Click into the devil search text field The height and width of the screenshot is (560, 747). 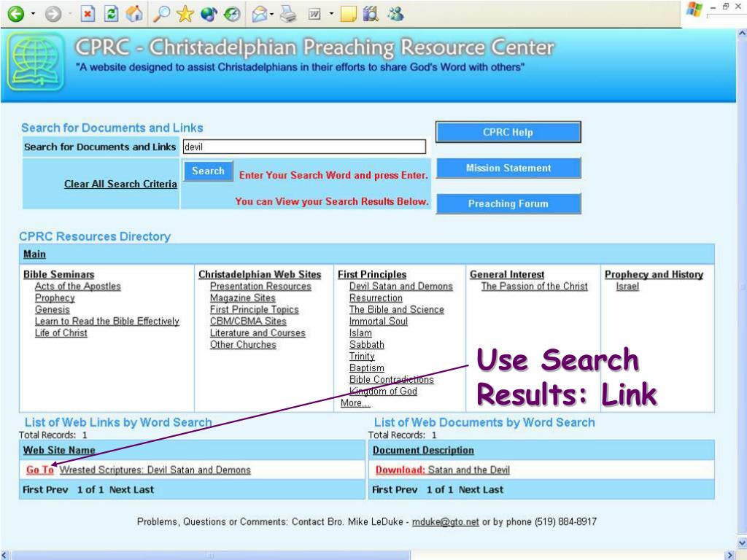(304, 147)
